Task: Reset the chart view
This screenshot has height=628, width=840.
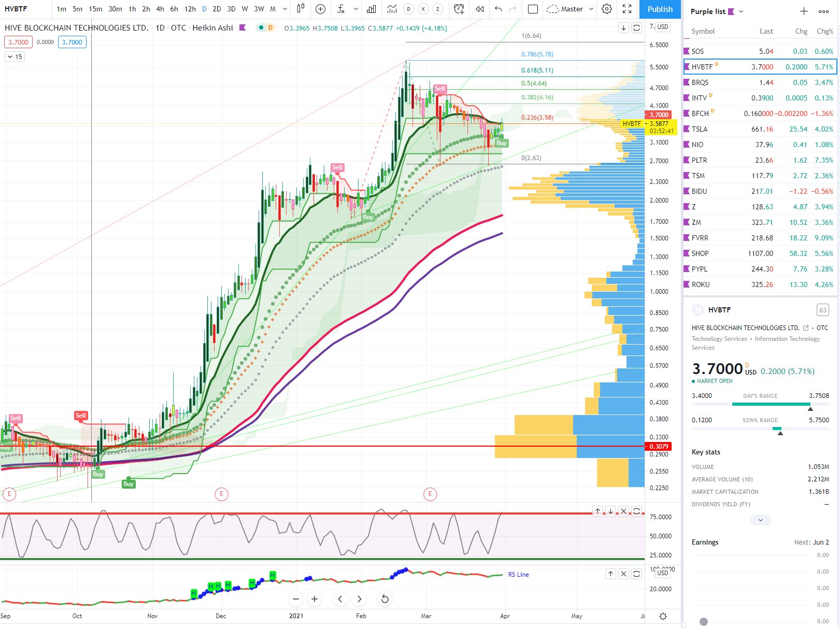Action: [385, 599]
